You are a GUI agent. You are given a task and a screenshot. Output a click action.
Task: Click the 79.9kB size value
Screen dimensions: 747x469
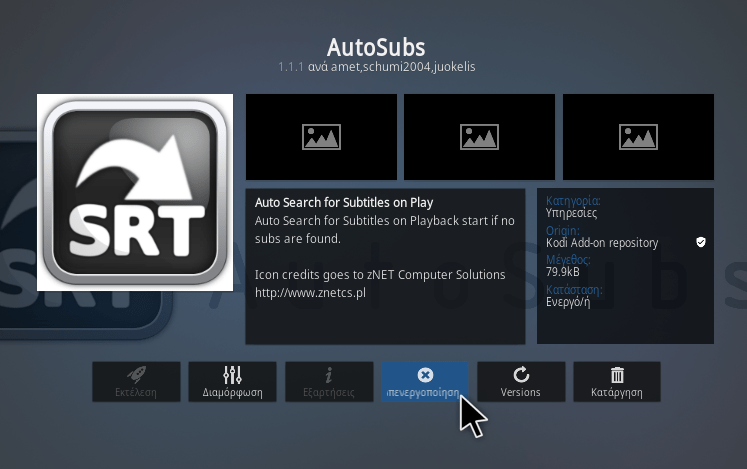(563, 272)
